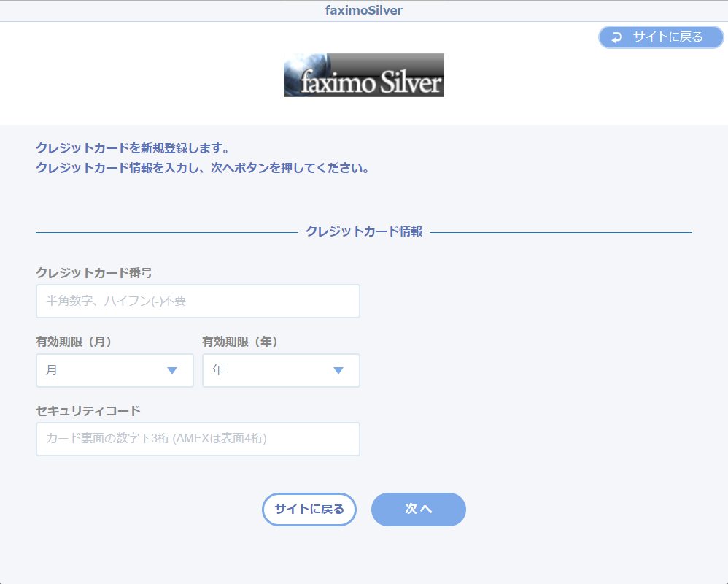This screenshot has width=728, height=584.
Task: Open the 有効期限 月 dropdown
Action: 115,370
